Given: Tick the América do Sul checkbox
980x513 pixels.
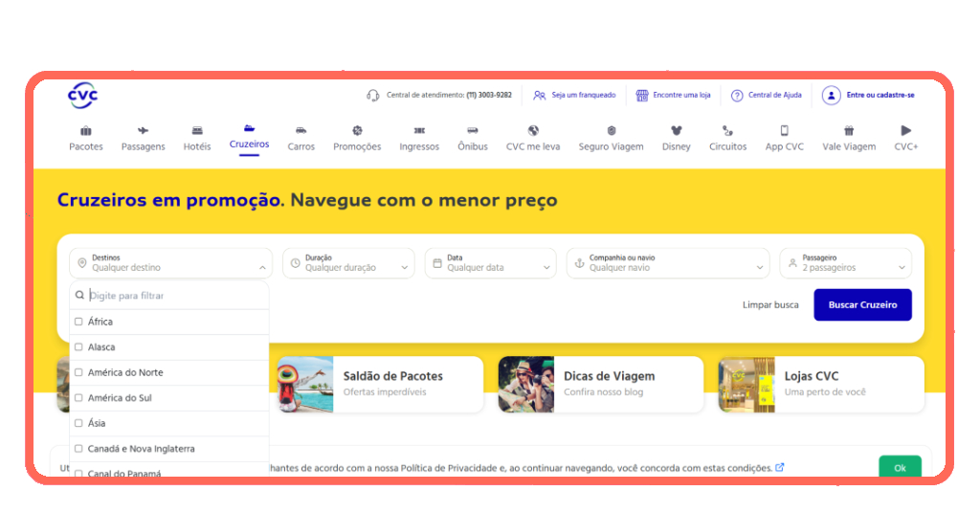Looking at the screenshot, I should click(78, 398).
